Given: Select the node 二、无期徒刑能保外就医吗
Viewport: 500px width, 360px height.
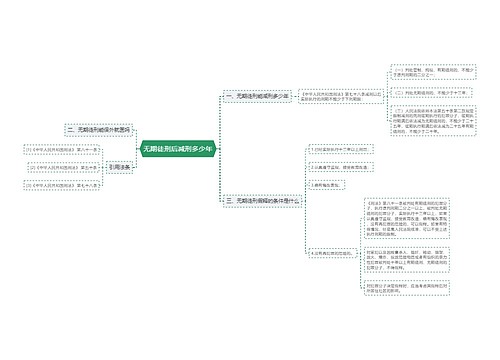Looking at the screenshot, I should click(98, 130).
